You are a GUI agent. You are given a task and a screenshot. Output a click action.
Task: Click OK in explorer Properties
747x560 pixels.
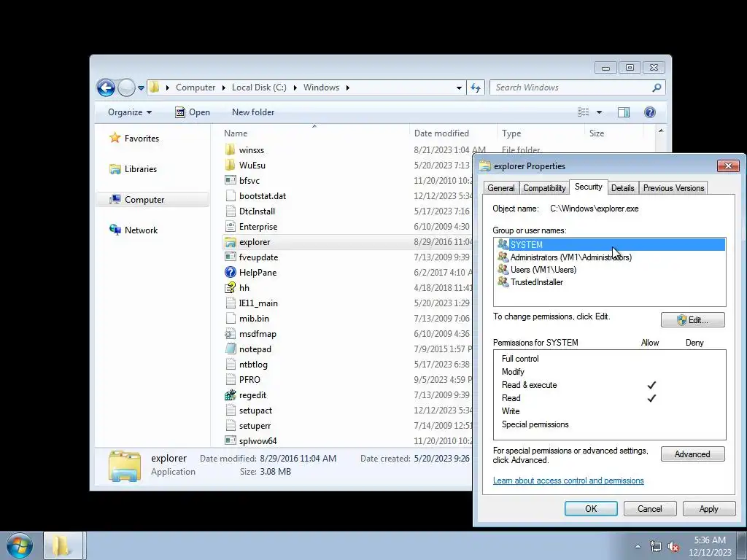coord(591,508)
